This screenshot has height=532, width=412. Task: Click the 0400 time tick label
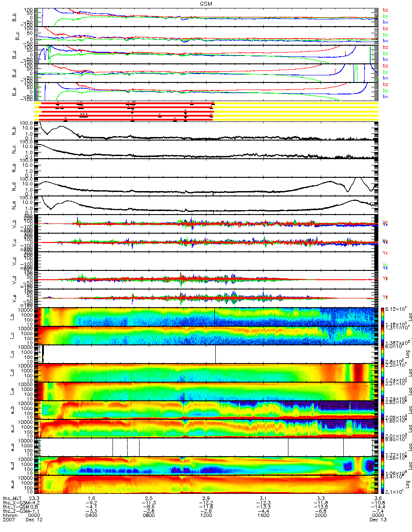tap(91, 516)
